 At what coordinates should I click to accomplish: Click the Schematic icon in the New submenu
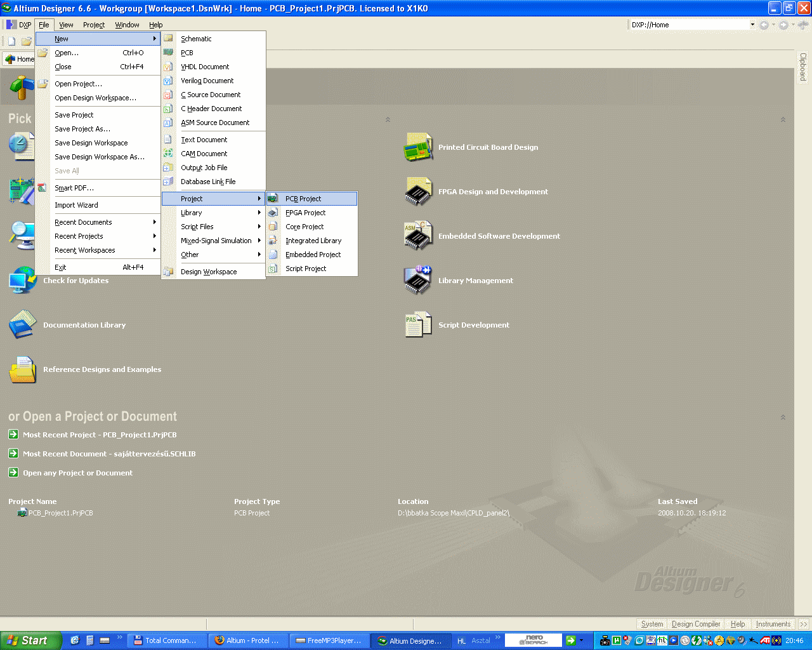[168, 38]
